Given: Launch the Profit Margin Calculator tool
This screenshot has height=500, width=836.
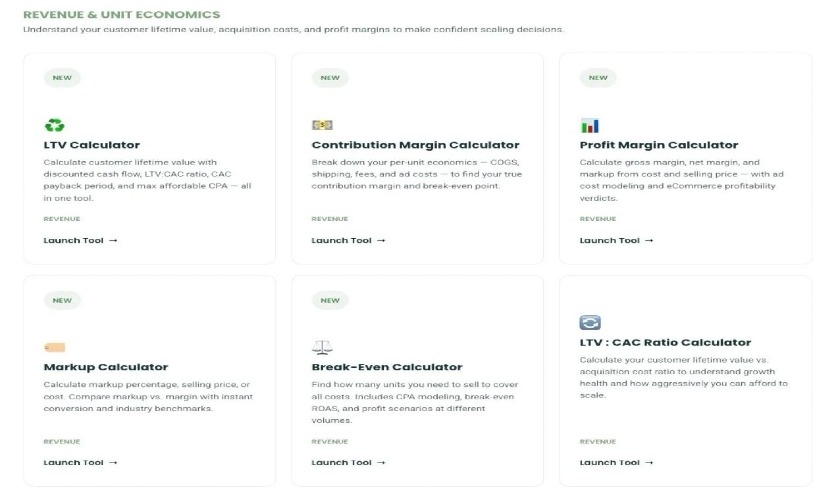Looking at the screenshot, I should (x=616, y=240).
